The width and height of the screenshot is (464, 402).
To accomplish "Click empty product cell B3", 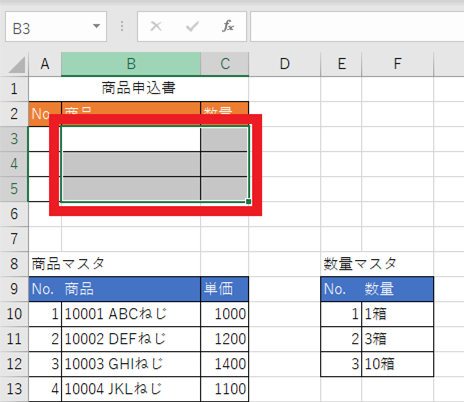I will 131,139.
